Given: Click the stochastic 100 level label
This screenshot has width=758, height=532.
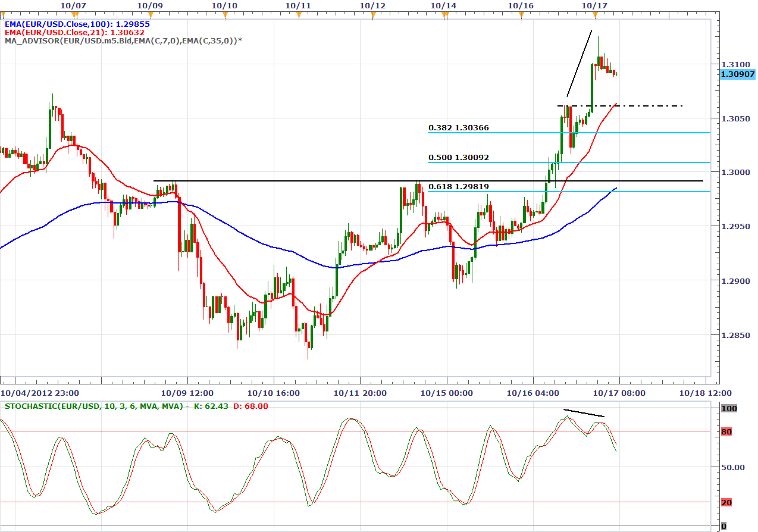Looking at the screenshot, I should tap(728, 409).
